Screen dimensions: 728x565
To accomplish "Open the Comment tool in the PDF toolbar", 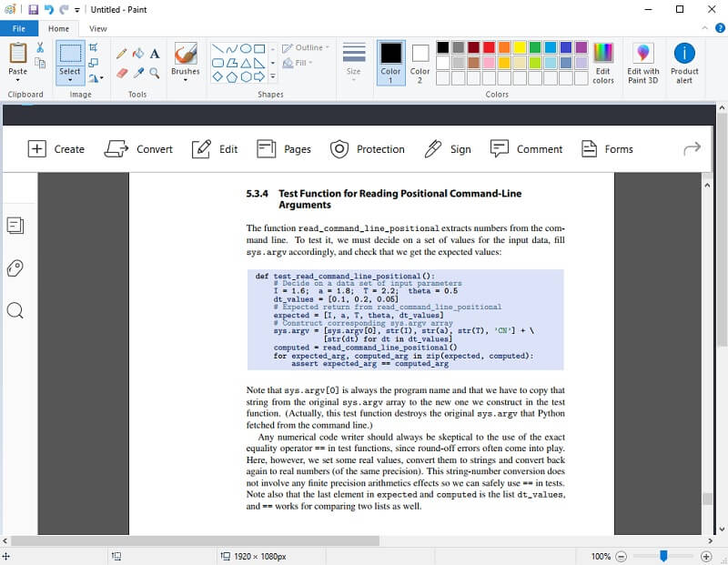I will click(527, 148).
